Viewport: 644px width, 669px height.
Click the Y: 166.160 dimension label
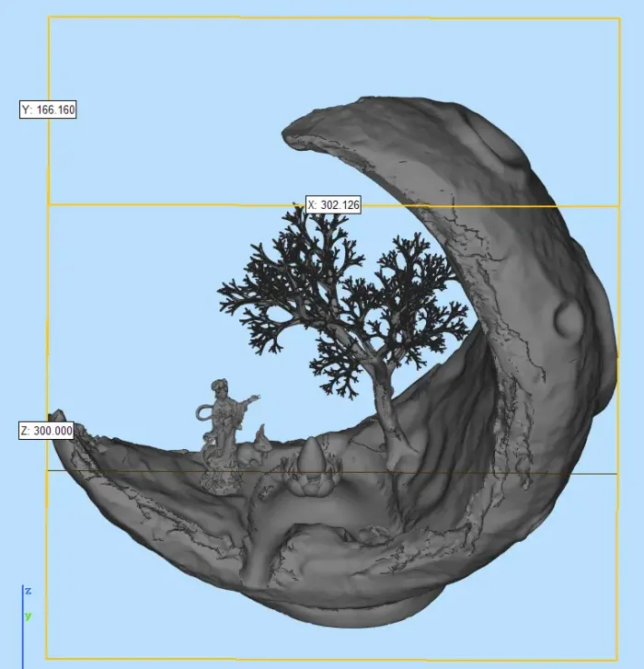[48, 110]
